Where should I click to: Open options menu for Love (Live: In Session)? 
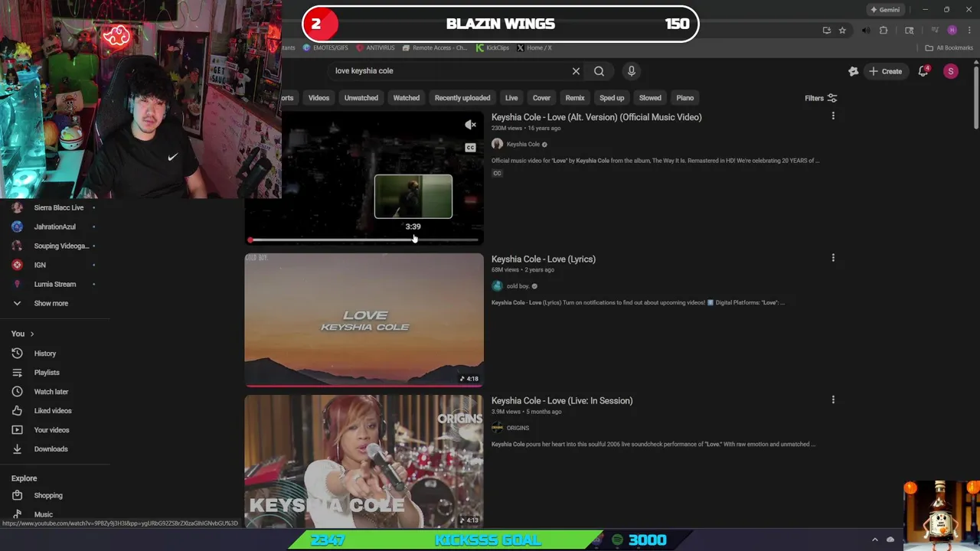coord(833,399)
